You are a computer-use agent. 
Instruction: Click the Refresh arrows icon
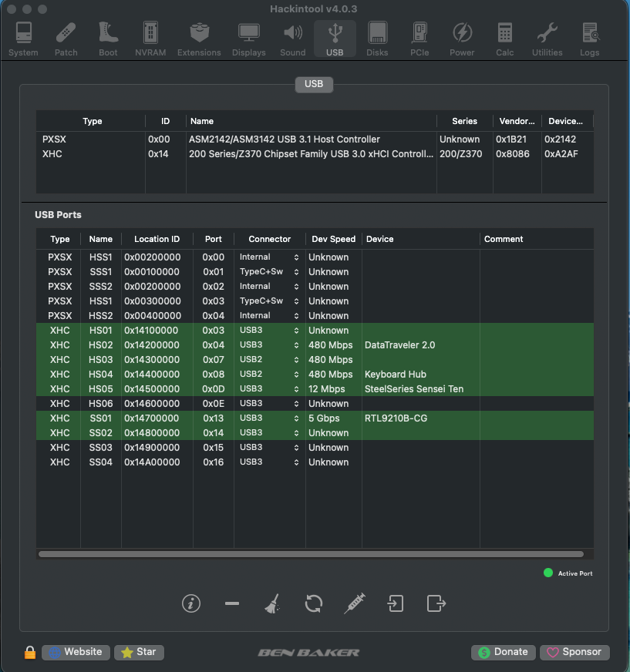[x=313, y=603]
